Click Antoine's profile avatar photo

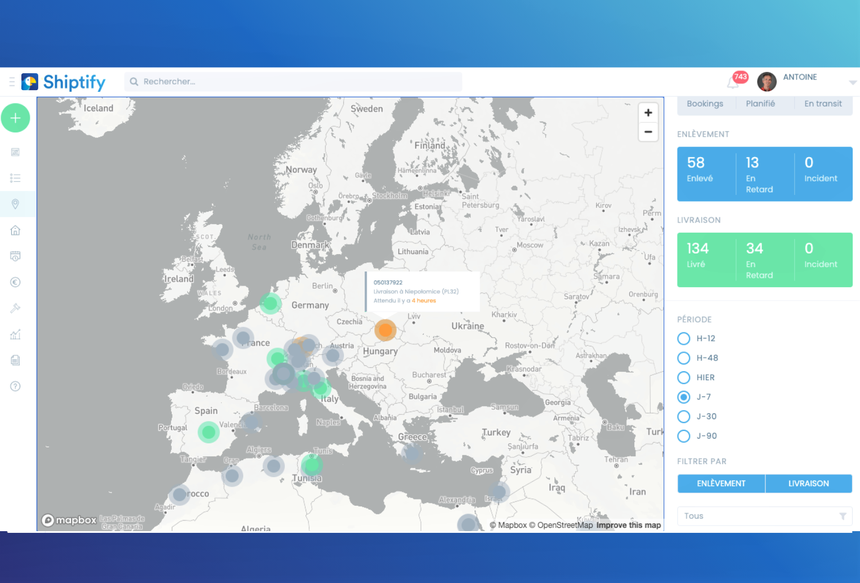[767, 82]
